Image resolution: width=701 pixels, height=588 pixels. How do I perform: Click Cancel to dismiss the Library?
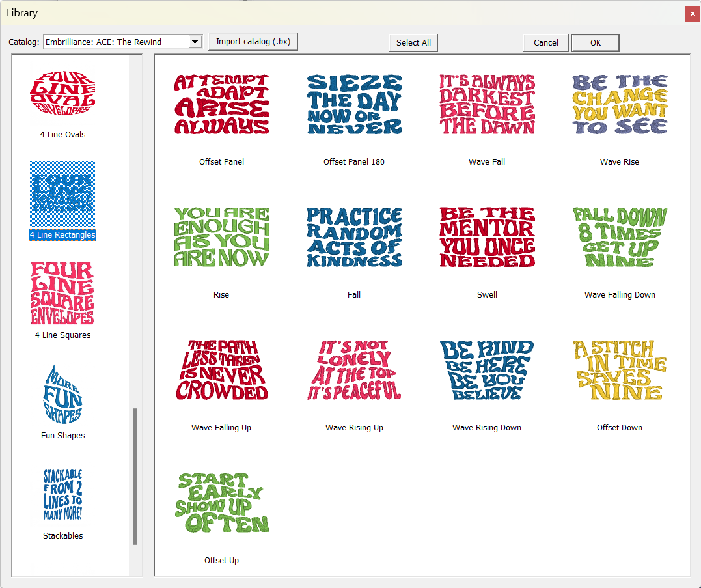(545, 43)
